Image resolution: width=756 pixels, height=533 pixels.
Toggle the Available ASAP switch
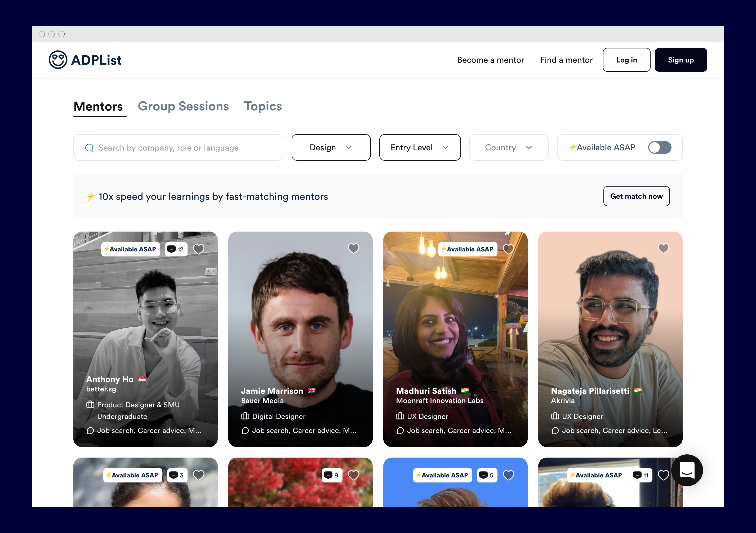click(x=659, y=147)
